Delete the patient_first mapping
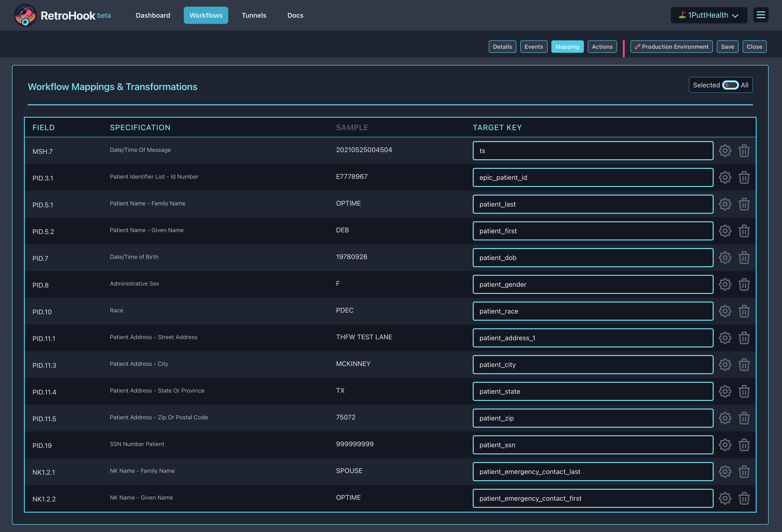 [744, 231]
